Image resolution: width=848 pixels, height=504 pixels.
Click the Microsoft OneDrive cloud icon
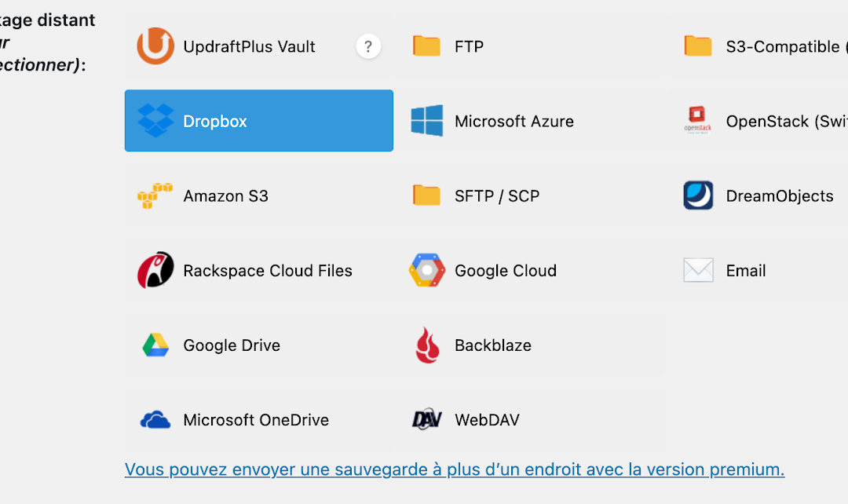pos(155,420)
